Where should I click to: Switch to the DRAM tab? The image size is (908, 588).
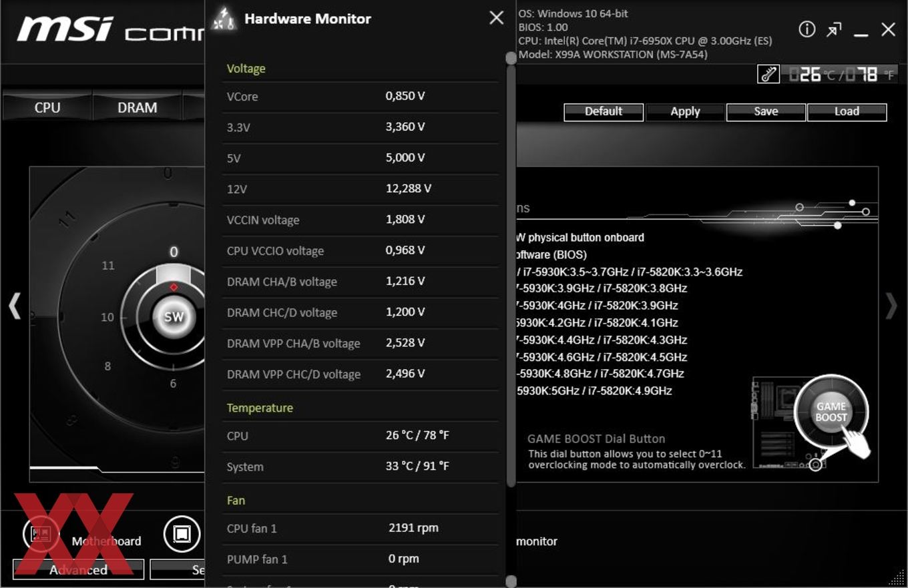coord(137,107)
